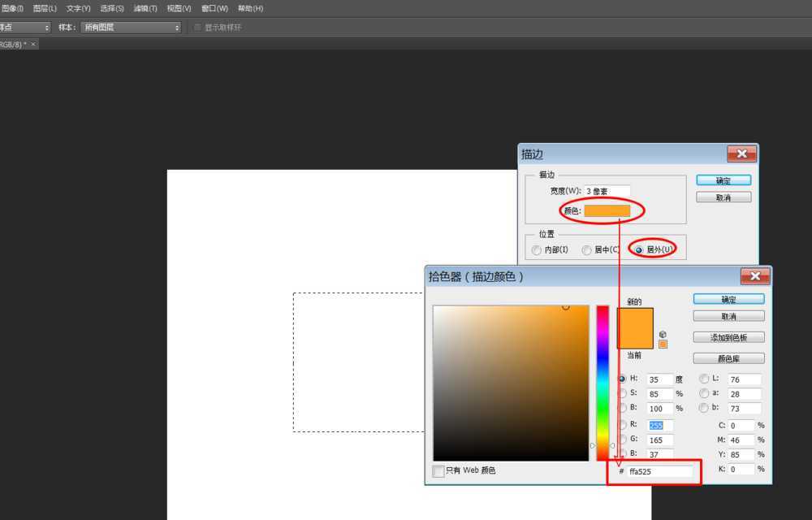The height and width of the screenshot is (520, 812).
Task: Open the 选择(S) menu
Action: pos(112,8)
